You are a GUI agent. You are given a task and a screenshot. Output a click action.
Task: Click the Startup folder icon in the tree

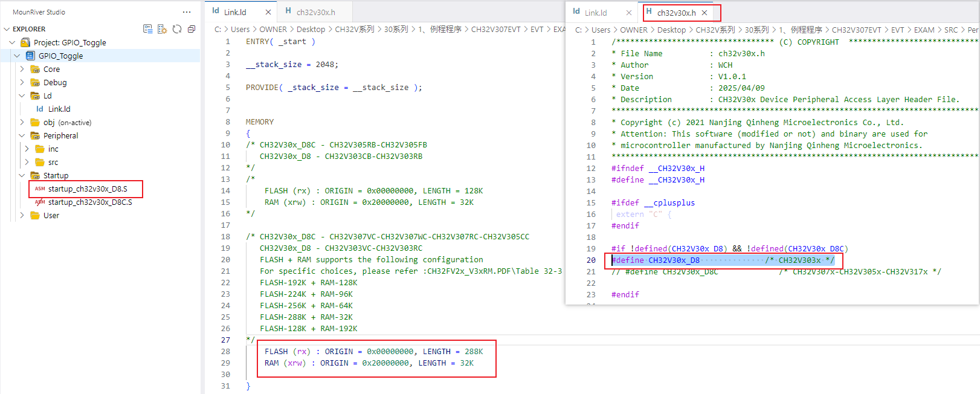(35, 175)
